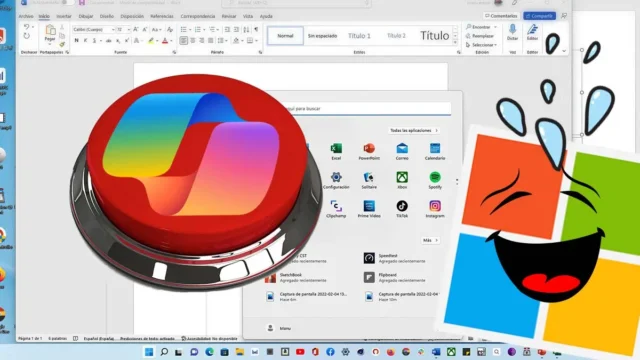This screenshot has height=360, width=640.
Task: Open recommended Speedtest app
Action: (x=395, y=258)
